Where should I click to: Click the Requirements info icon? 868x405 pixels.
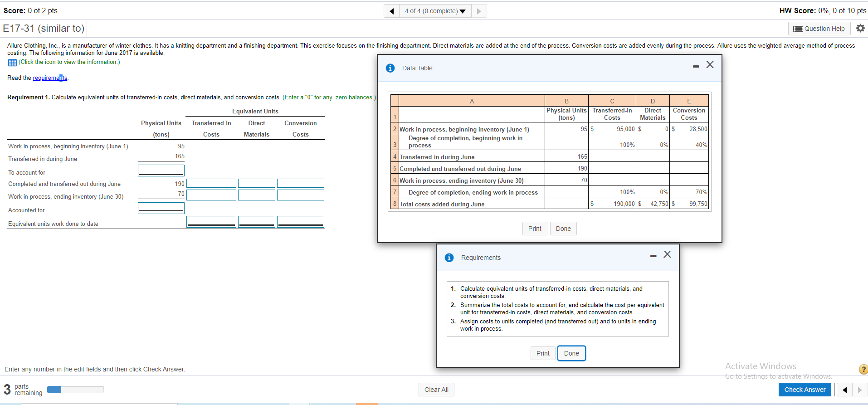pos(449,258)
